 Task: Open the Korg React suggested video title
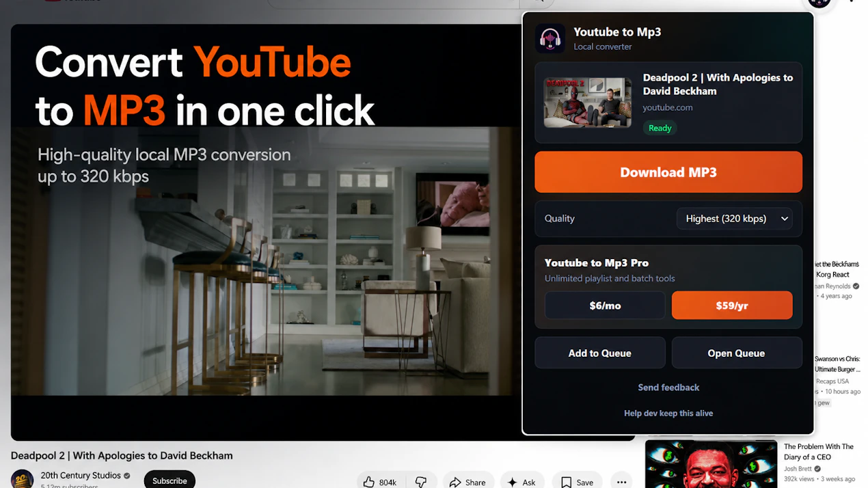pos(836,269)
